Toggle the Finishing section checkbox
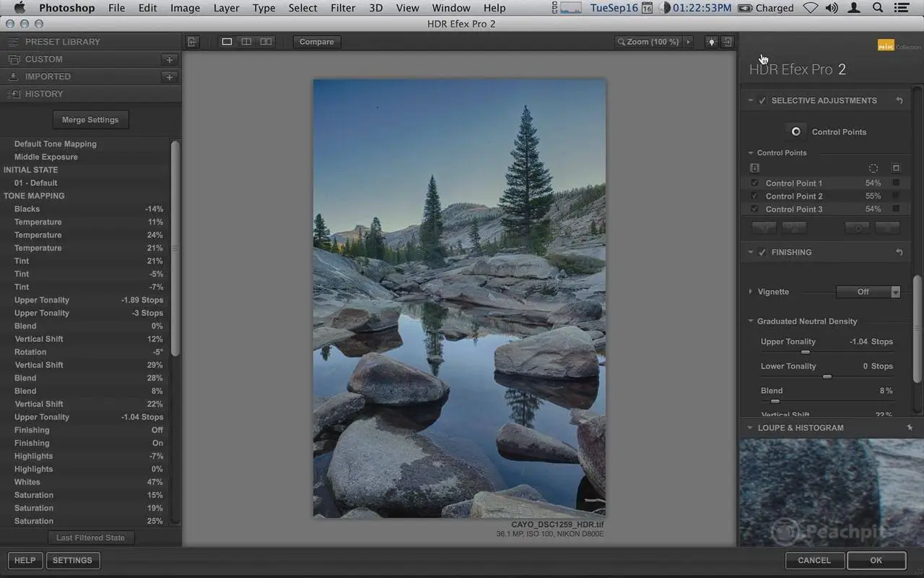This screenshot has width=924, height=578. pyautogui.click(x=762, y=252)
